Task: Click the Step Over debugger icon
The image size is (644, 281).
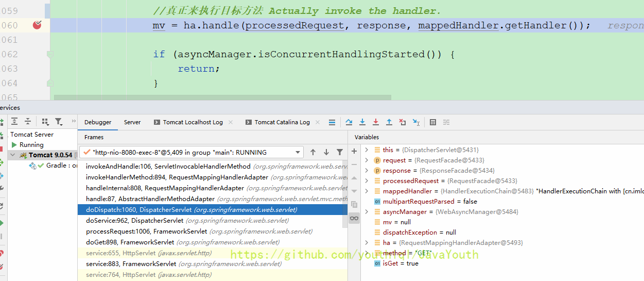Action: tap(349, 122)
